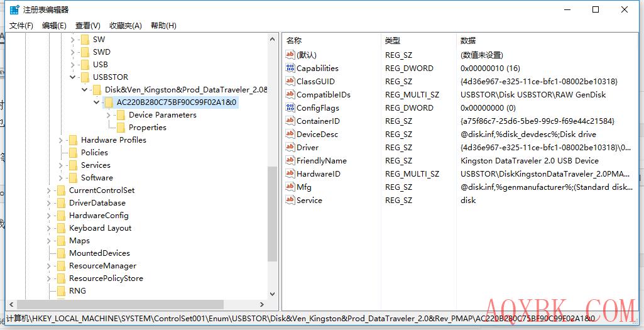Screen dimensions: 644x330
Task: Expand the Hardware Profiles node
Action: coord(61,140)
